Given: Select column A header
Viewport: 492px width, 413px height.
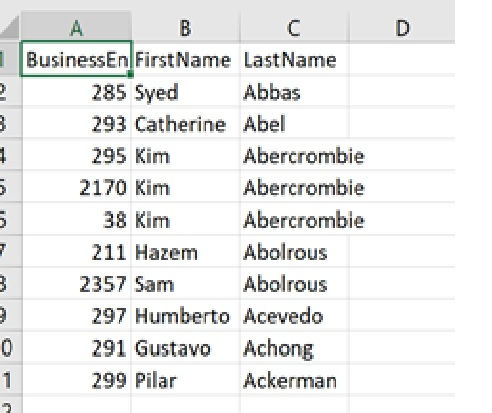Looking at the screenshot, I should pyautogui.click(x=76, y=28).
